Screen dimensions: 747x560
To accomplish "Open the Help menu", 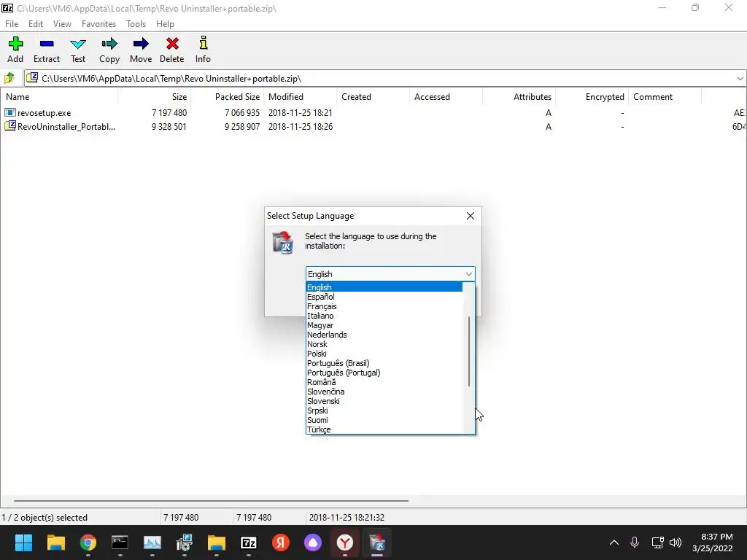I will [x=165, y=24].
